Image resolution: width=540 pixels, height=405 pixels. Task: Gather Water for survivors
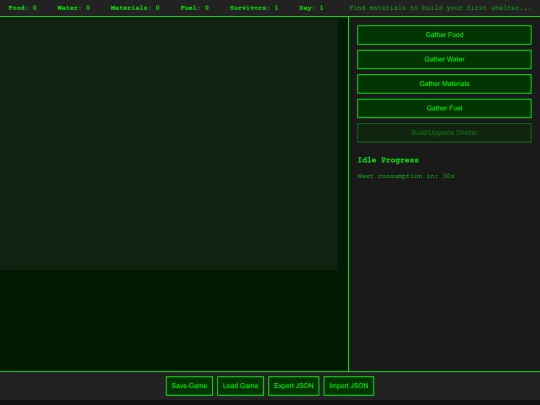pyautogui.click(x=444, y=59)
